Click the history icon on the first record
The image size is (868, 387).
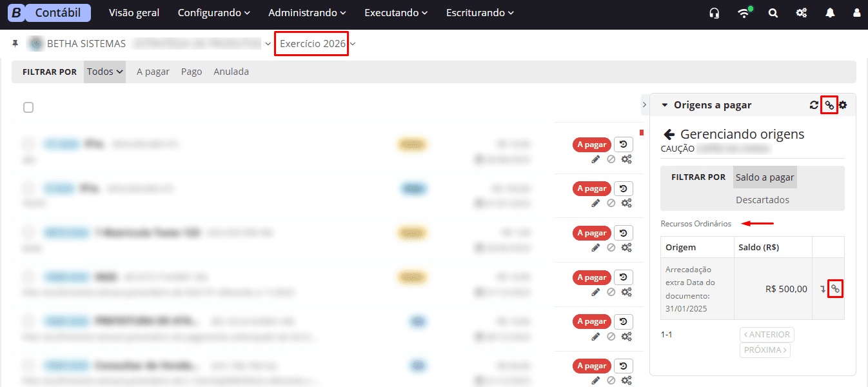point(623,144)
